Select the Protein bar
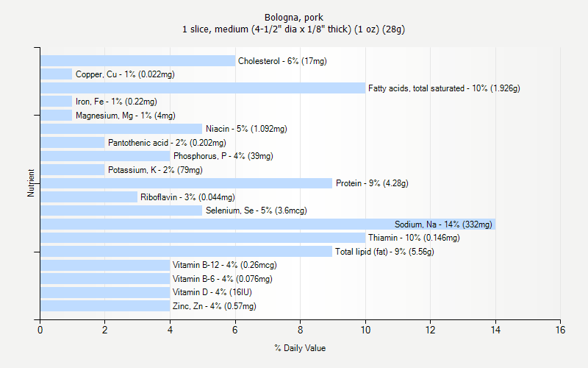The width and height of the screenshot is (588, 368). [187, 183]
